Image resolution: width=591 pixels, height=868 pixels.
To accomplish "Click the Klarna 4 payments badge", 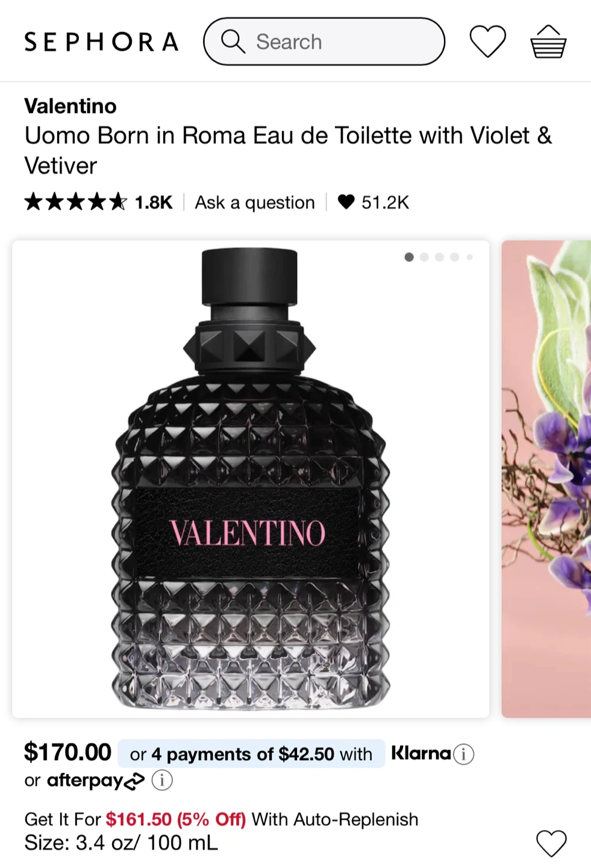I will point(251,754).
